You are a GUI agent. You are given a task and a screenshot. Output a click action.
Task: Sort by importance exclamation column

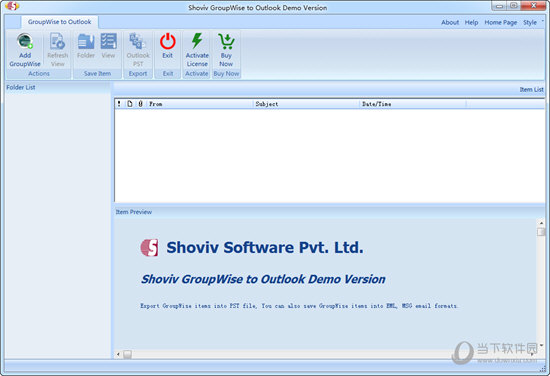[119, 104]
